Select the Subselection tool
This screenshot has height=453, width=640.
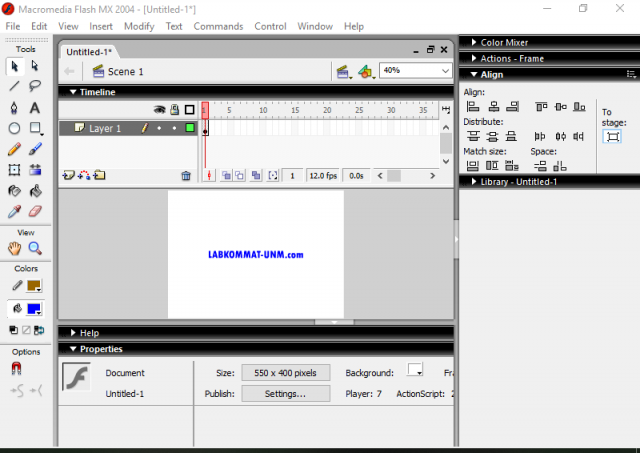pyautogui.click(x=35, y=66)
